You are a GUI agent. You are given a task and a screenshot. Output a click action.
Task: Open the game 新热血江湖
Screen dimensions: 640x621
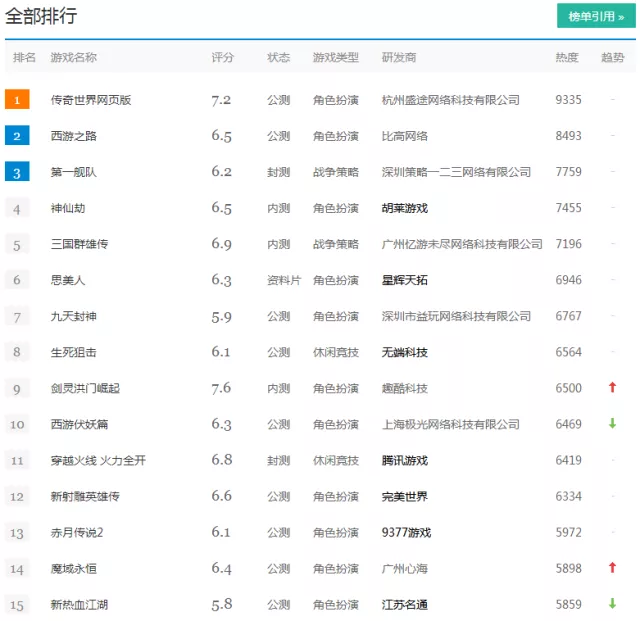(x=79, y=605)
